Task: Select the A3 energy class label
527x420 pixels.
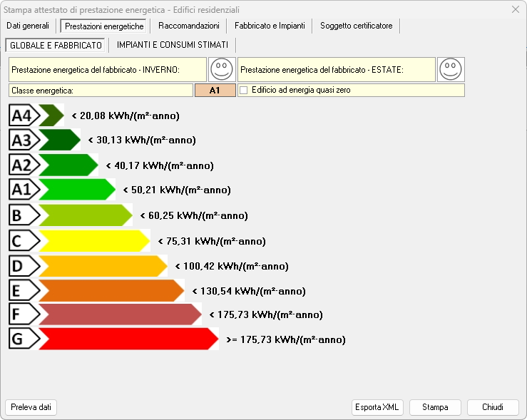Action: pyautogui.click(x=23, y=140)
